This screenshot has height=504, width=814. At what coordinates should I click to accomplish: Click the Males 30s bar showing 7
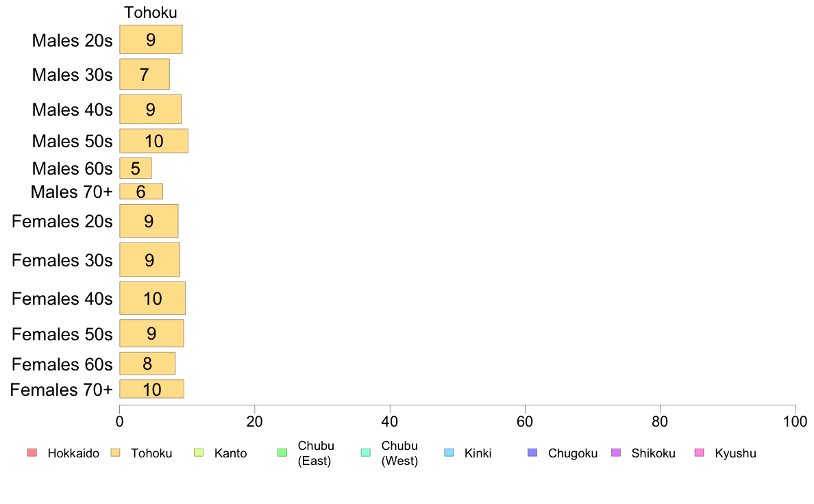coord(145,74)
